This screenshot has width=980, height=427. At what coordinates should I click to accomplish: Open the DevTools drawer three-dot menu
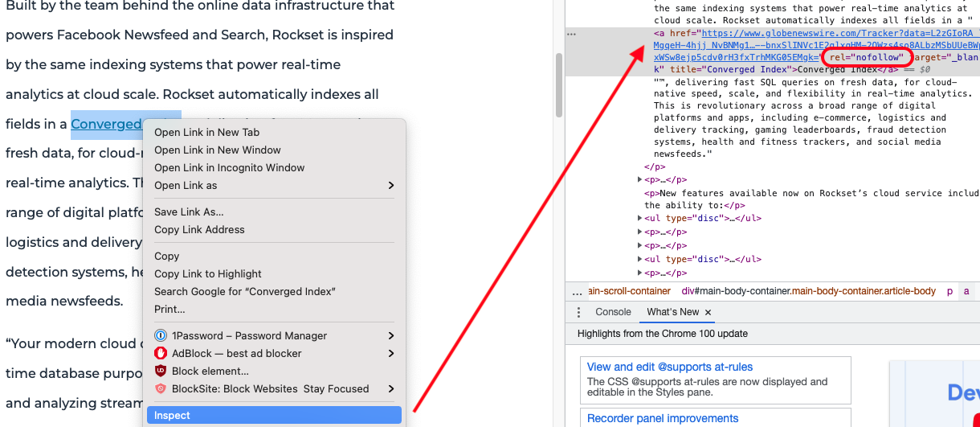[x=578, y=312]
